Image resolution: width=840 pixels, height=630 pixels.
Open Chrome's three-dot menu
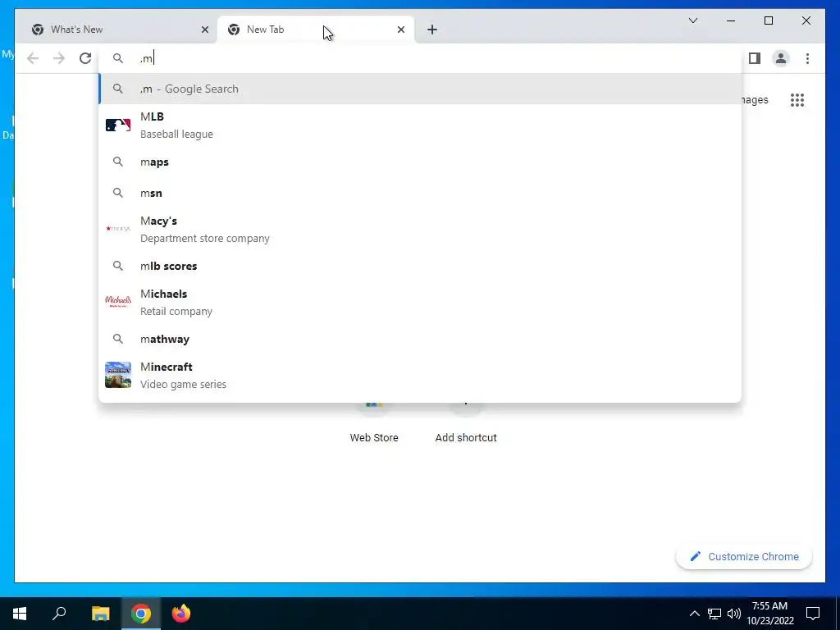(807, 58)
